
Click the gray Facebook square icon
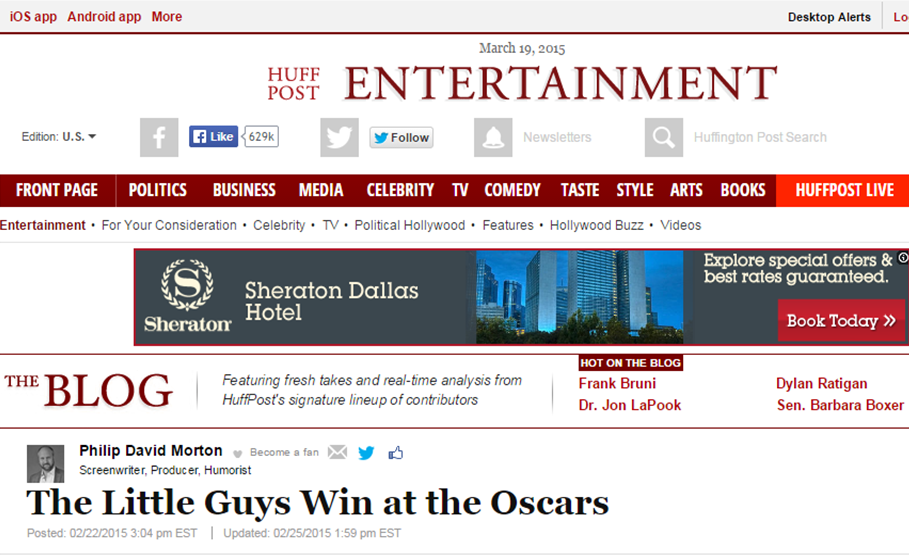[x=159, y=137]
